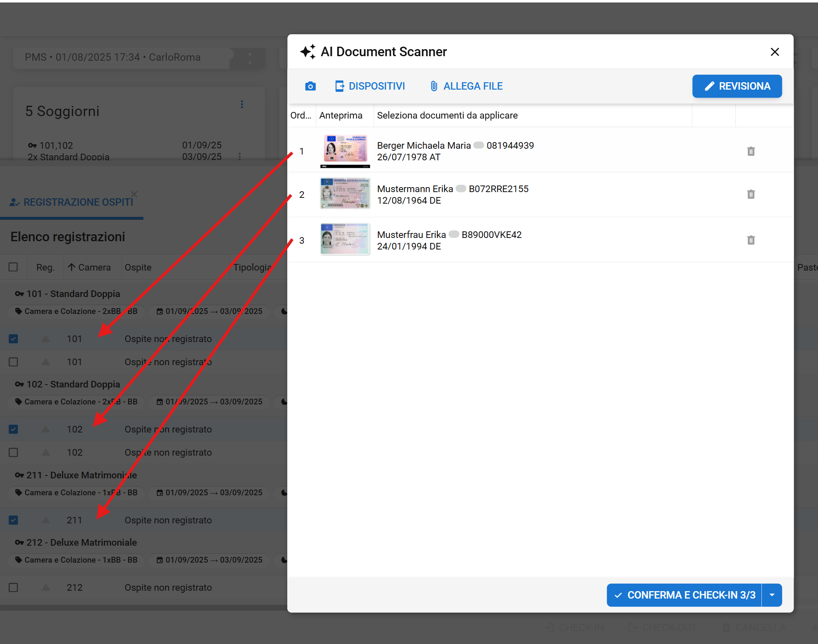Remove Musterfrau Erika scanned document

coord(751,240)
